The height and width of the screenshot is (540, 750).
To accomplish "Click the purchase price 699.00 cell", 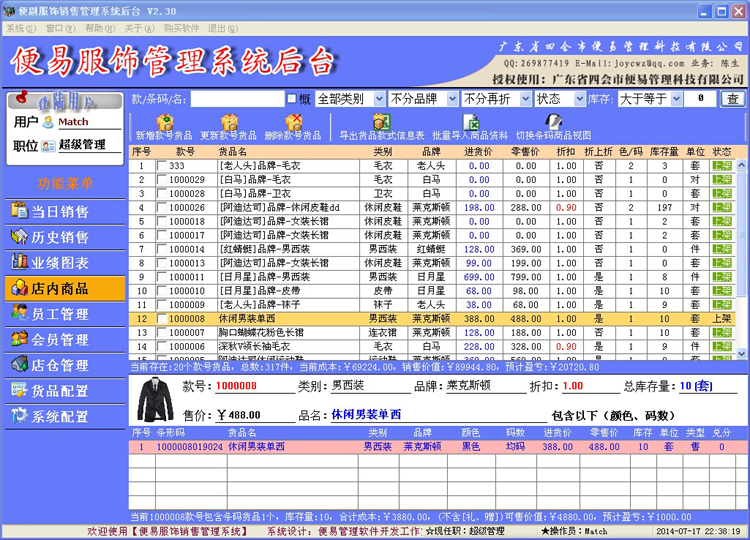I will click(x=479, y=277).
